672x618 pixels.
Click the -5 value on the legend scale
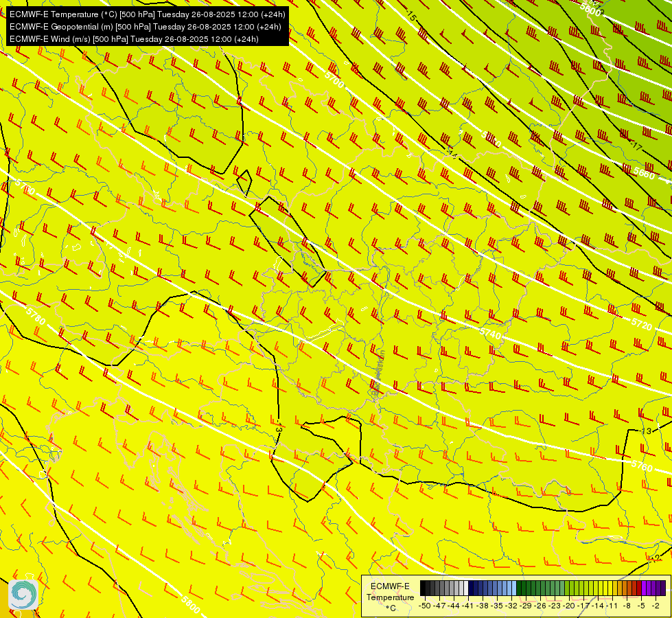point(642,606)
